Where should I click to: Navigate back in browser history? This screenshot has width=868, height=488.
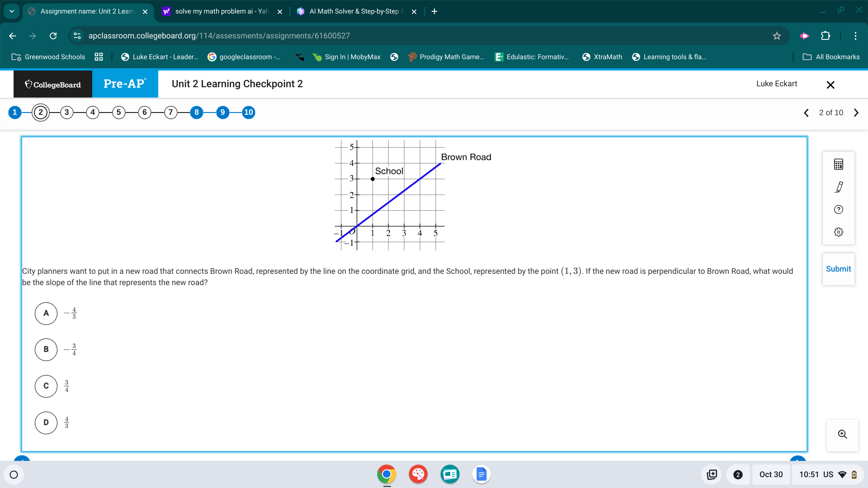coord(13,36)
